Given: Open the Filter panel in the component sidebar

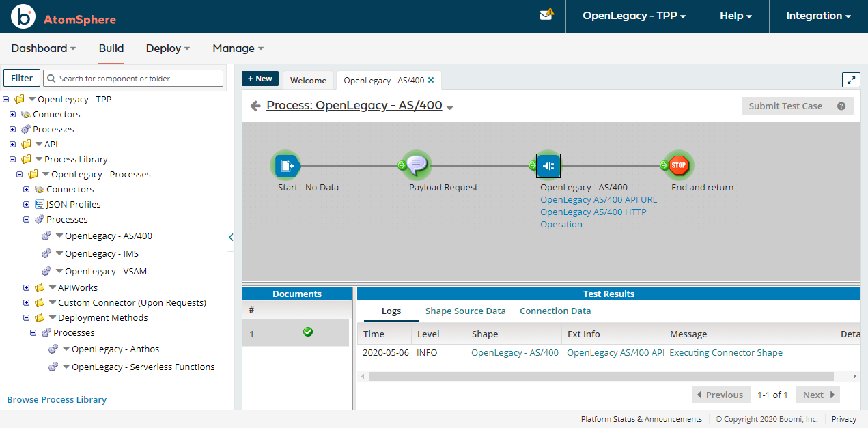Looking at the screenshot, I should (21, 78).
